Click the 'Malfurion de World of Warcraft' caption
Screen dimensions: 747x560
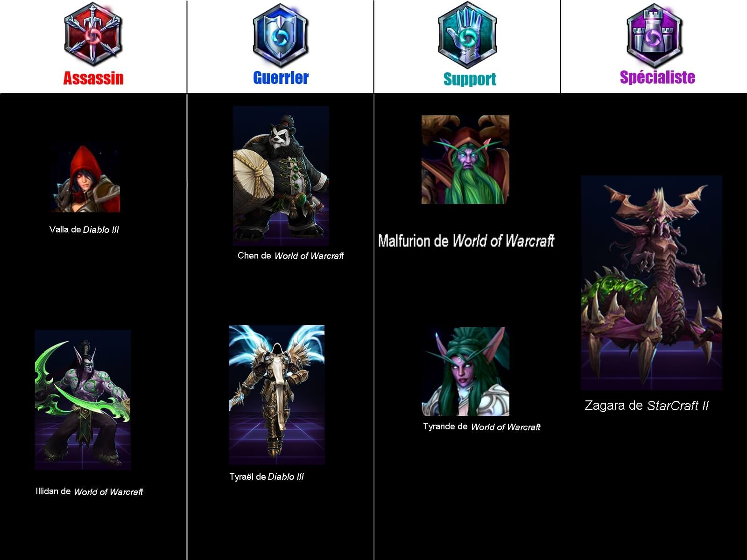(466, 241)
